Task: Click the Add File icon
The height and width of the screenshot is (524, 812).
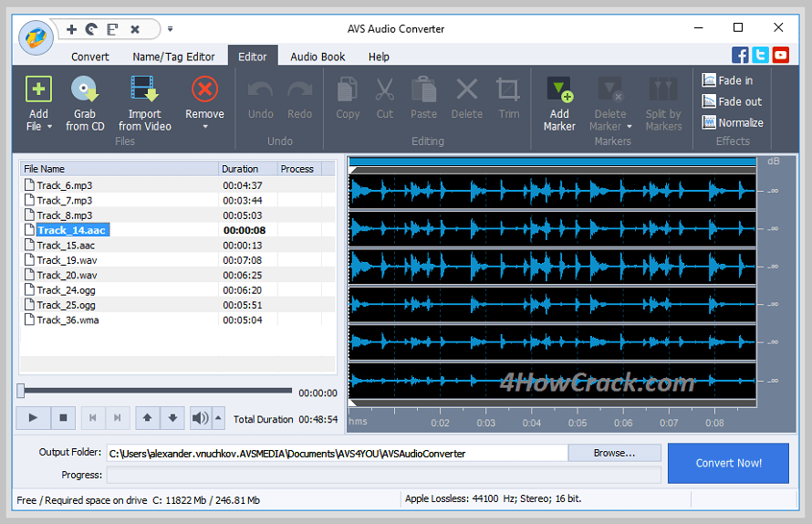Action: coord(38,89)
